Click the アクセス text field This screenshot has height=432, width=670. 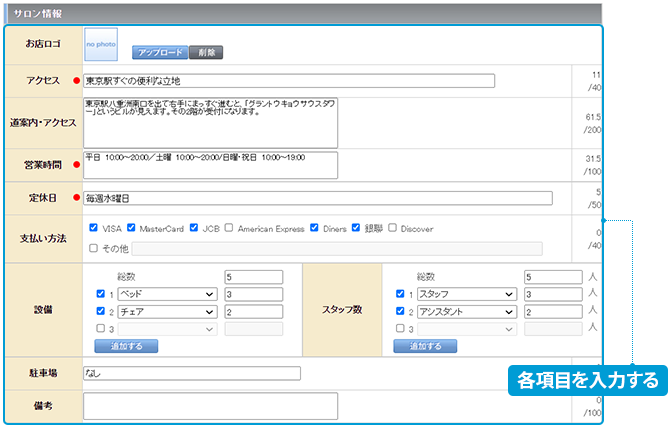tap(289, 81)
